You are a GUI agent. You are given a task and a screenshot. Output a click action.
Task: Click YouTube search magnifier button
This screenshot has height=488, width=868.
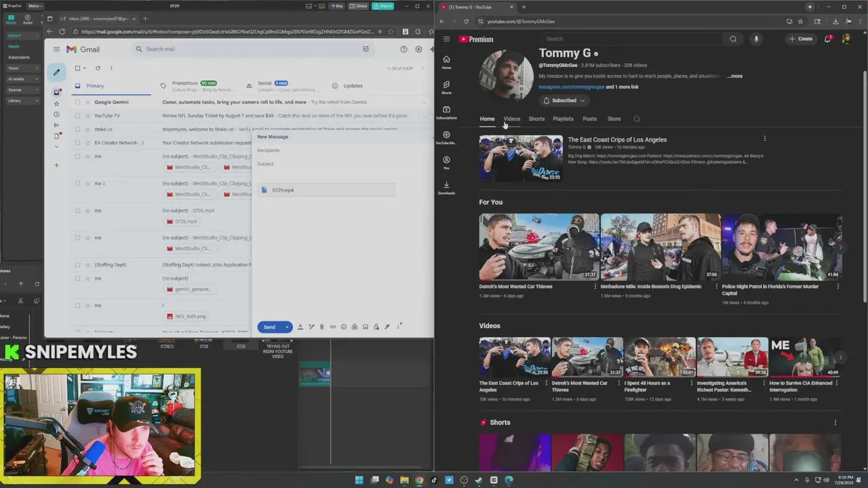[x=733, y=39]
